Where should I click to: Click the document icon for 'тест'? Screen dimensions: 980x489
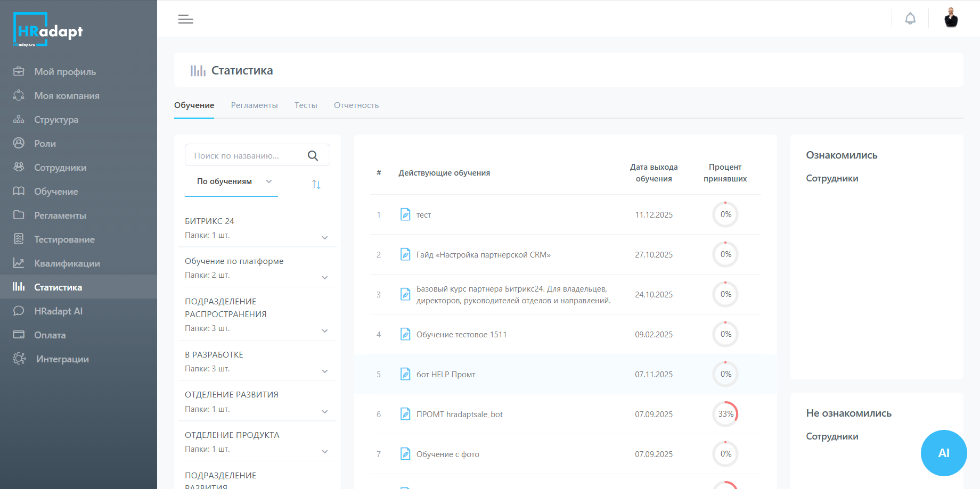coord(405,214)
